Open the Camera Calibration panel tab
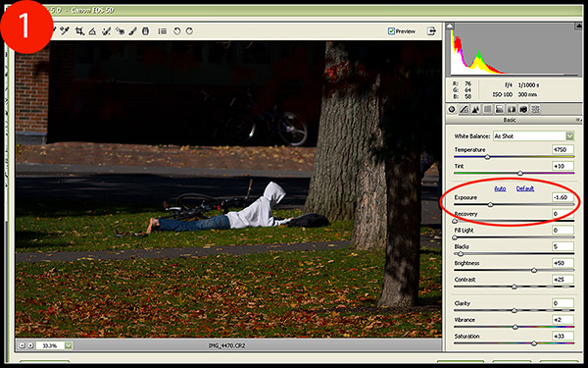This screenshot has height=368, width=588. pyautogui.click(x=523, y=109)
